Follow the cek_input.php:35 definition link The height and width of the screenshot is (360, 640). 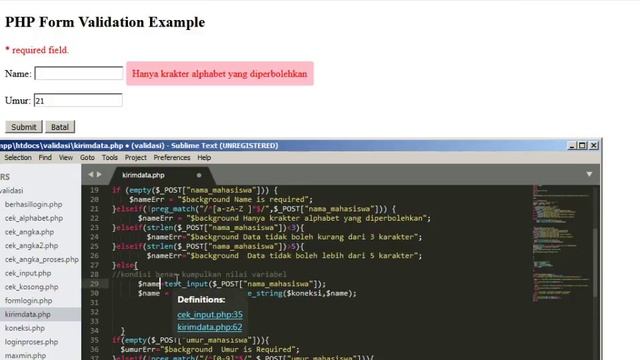[210, 315]
